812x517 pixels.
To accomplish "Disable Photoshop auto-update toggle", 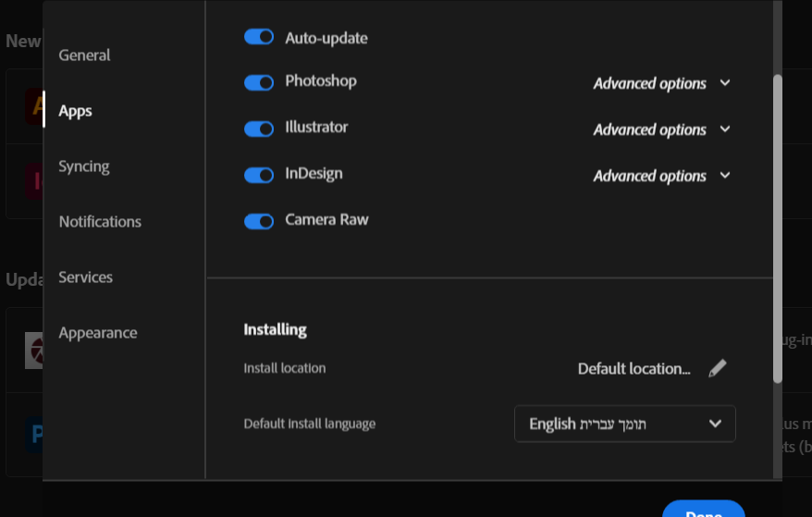I will [x=259, y=82].
